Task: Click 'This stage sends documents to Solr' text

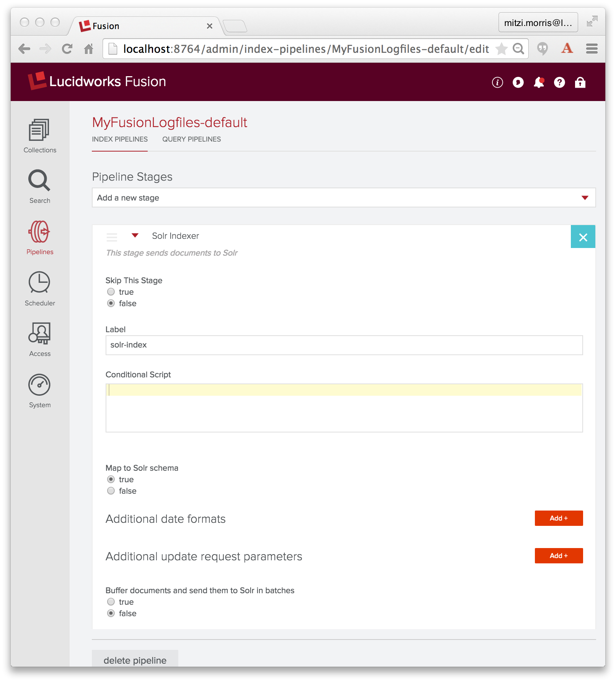Action: [x=172, y=253]
